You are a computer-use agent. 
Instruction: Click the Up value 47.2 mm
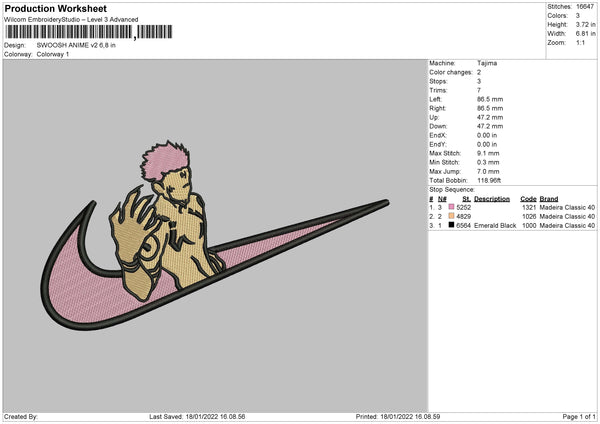click(x=490, y=117)
